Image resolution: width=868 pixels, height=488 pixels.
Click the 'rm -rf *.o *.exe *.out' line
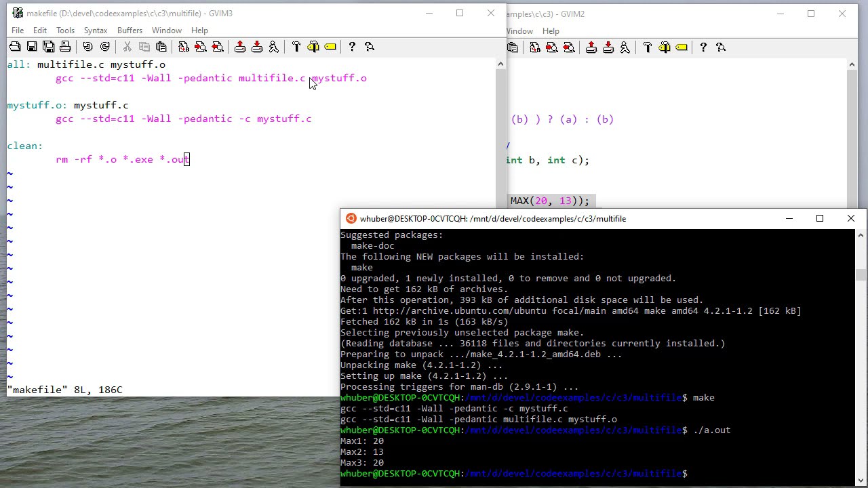click(x=123, y=159)
